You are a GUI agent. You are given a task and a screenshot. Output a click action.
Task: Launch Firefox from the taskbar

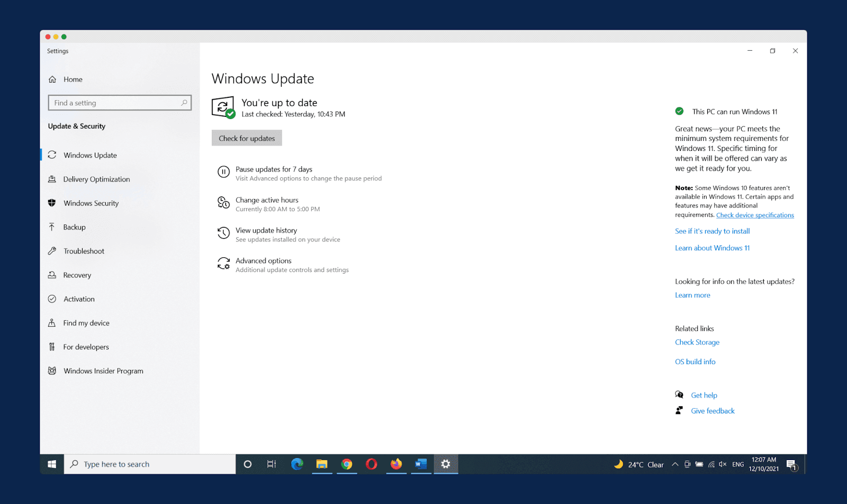pyautogui.click(x=396, y=464)
